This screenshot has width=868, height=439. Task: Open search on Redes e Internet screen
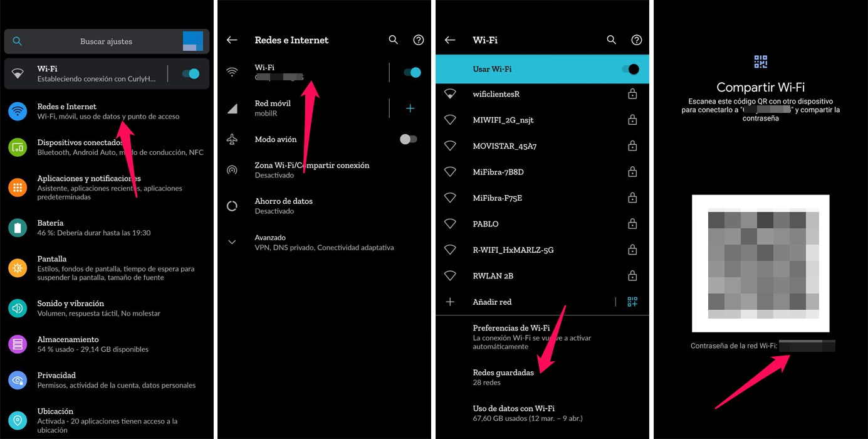click(394, 40)
